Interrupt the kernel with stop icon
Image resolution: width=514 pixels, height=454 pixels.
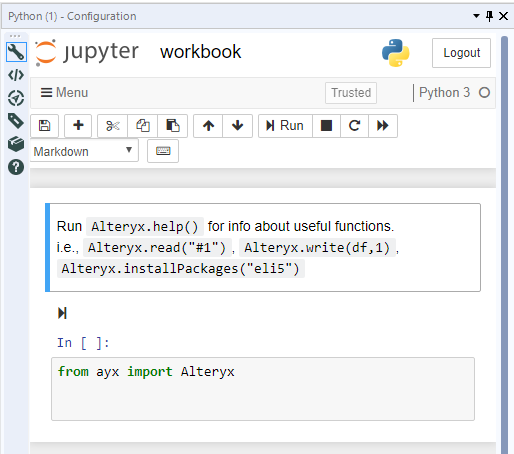[326, 126]
